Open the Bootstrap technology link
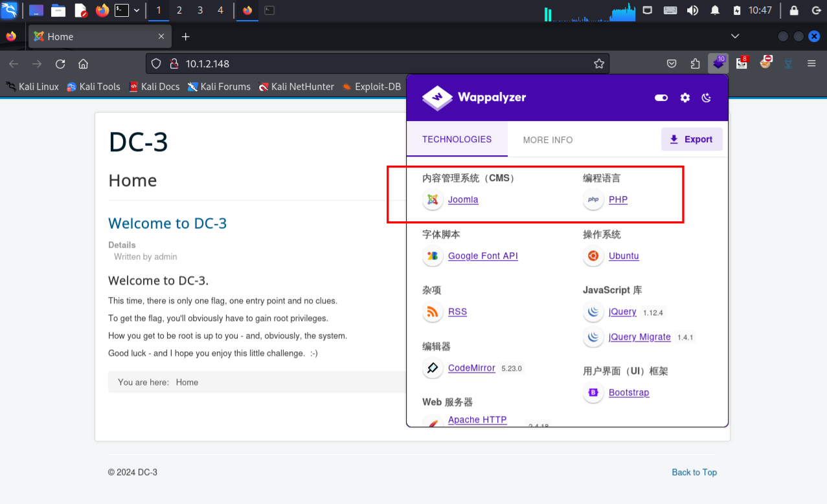Viewport: 827px width, 504px height. (629, 392)
